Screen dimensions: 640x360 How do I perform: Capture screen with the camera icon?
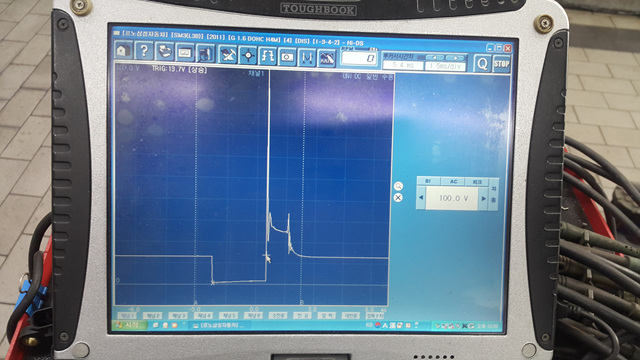click(287, 56)
